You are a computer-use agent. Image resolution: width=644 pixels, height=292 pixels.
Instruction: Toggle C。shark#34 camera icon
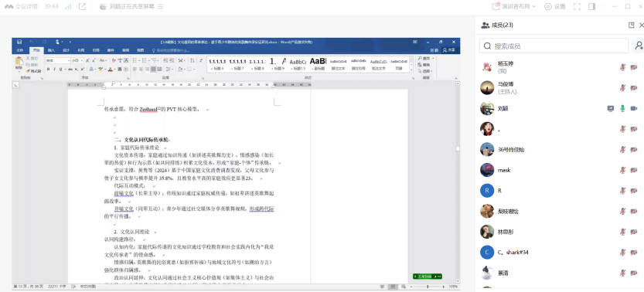tap(634, 252)
